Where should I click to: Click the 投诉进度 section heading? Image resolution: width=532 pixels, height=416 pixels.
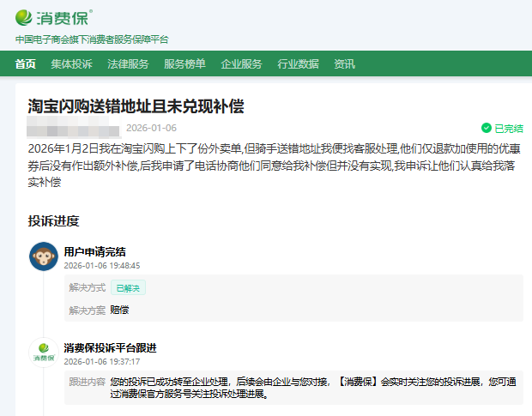point(53,220)
